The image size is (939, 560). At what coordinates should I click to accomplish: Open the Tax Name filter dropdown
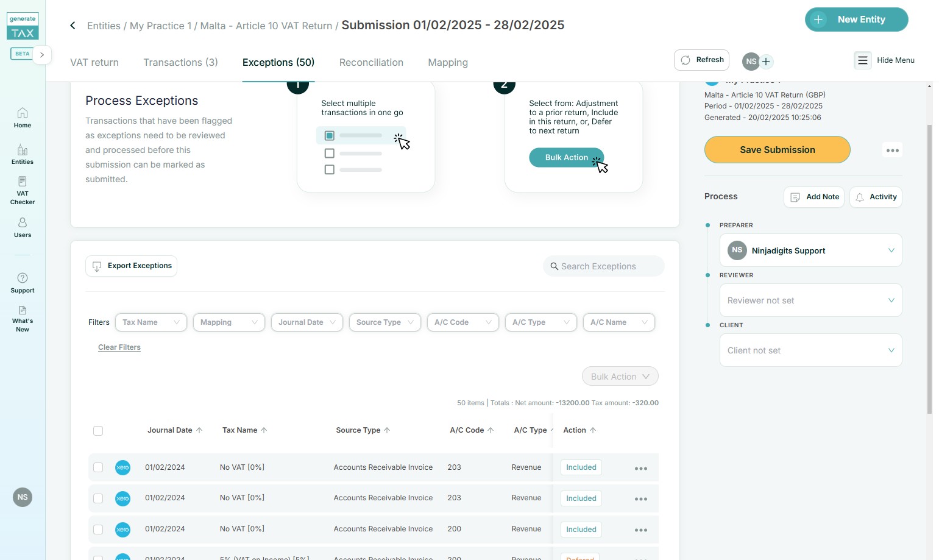pyautogui.click(x=151, y=322)
